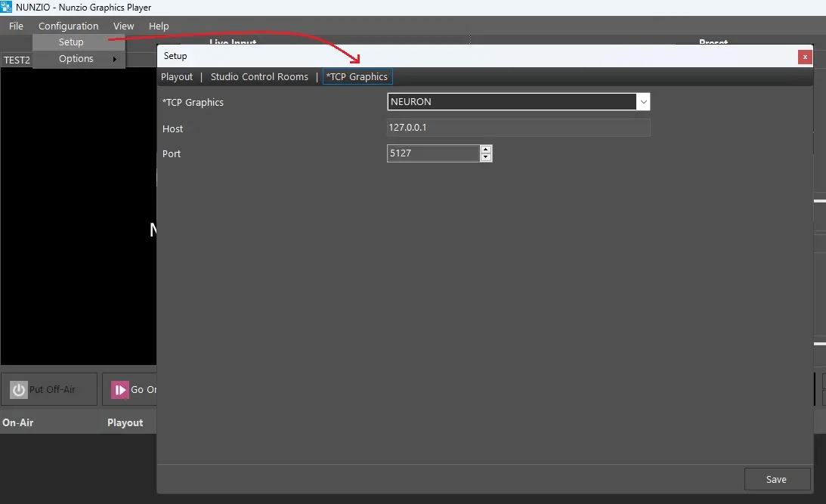
Task: Click the On-Air column header
Action: click(18, 422)
